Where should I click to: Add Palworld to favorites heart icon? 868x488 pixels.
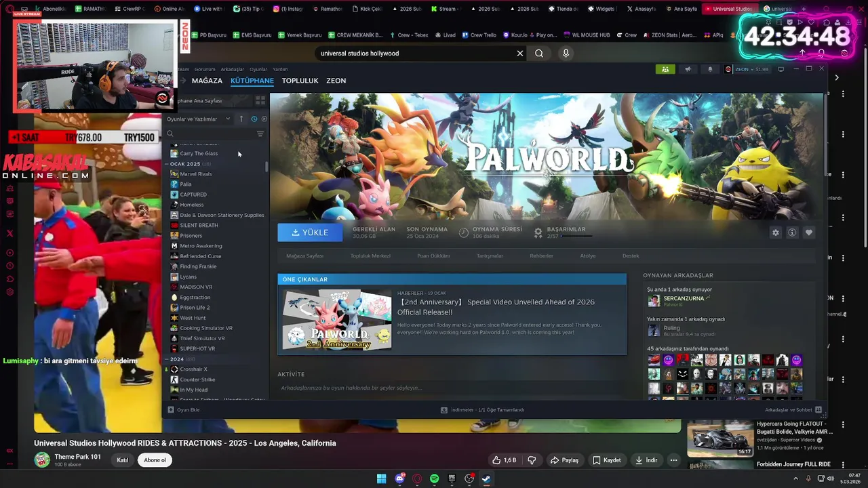tap(808, 232)
